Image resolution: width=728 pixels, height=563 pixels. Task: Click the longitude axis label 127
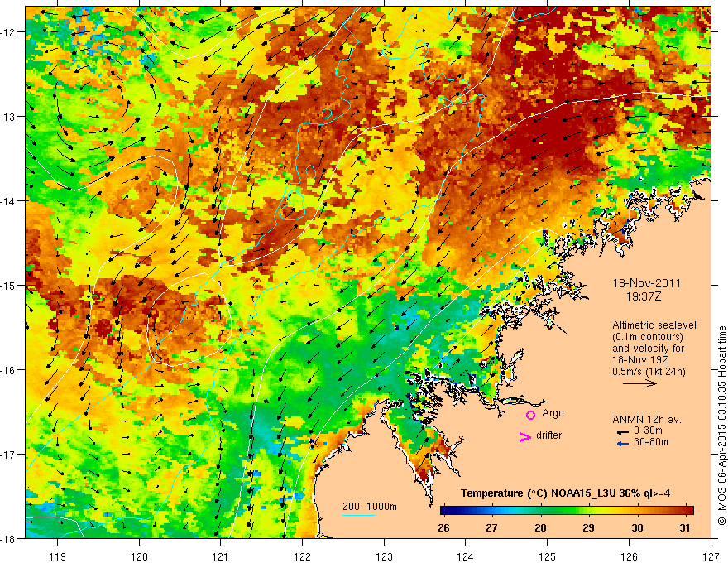pyautogui.click(x=711, y=556)
